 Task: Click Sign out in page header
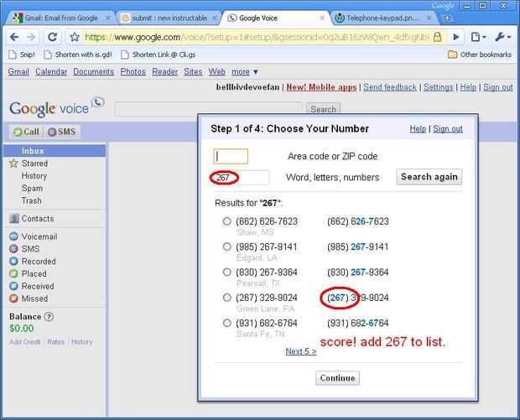498,87
